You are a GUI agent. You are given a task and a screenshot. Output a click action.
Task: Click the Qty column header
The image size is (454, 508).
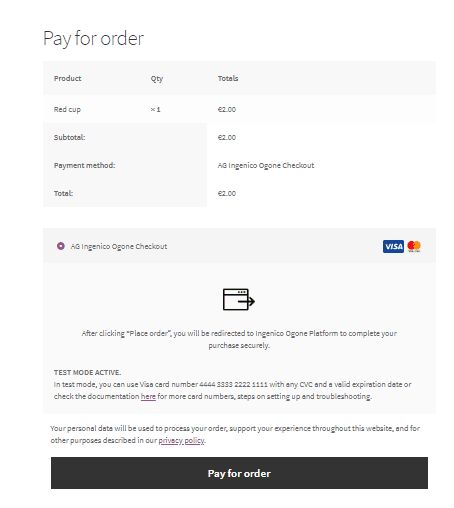157,79
